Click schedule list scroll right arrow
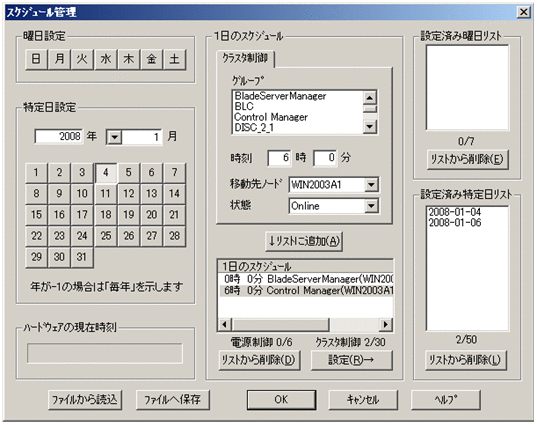The height and width of the screenshot is (425, 537). 386,324
